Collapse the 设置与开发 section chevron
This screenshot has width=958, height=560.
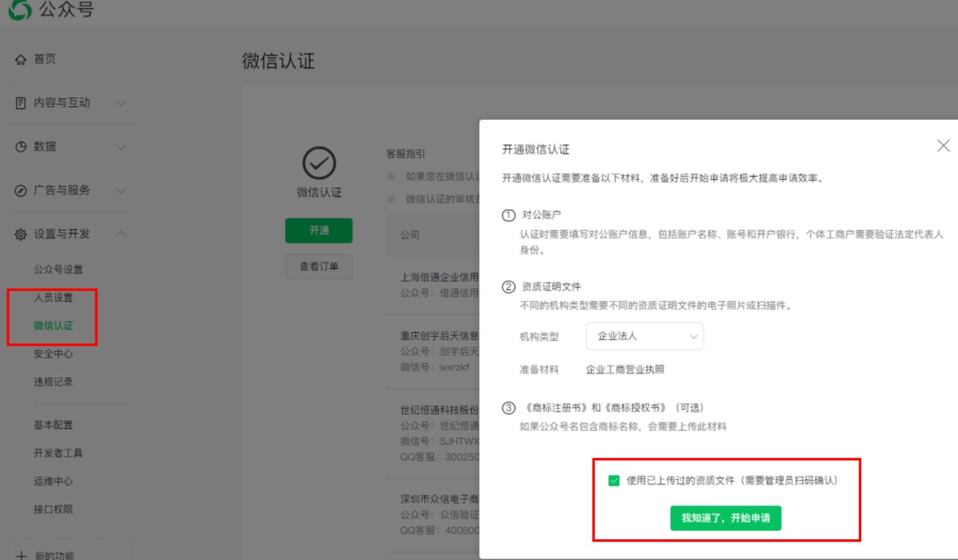[122, 234]
